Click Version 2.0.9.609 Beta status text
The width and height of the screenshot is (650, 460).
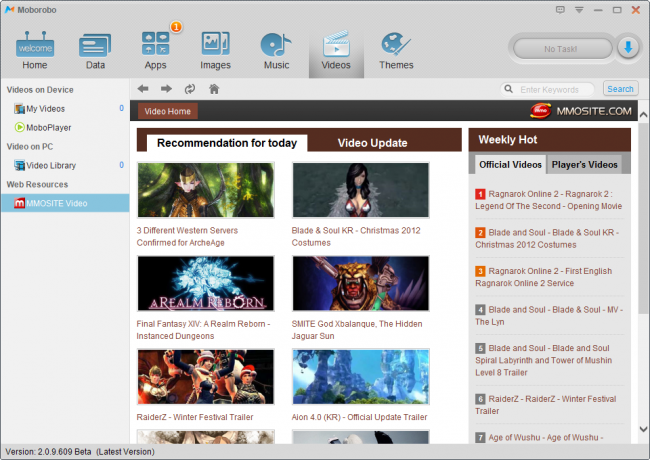pyautogui.click(x=80, y=452)
